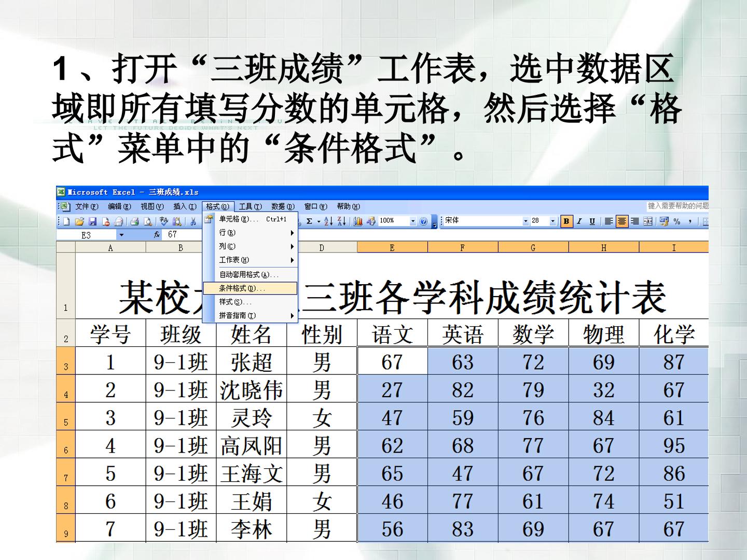
Task: Click the help question input box
Action: click(677, 206)
